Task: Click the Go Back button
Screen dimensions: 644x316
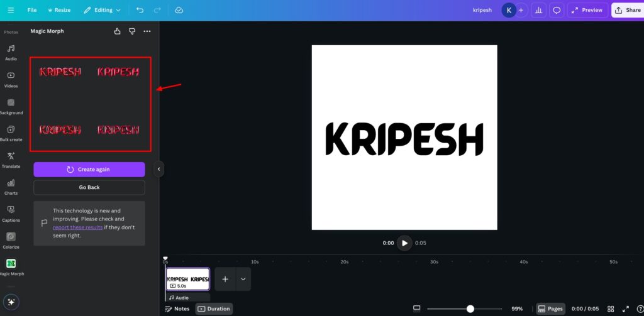Action: click(89, 188)
